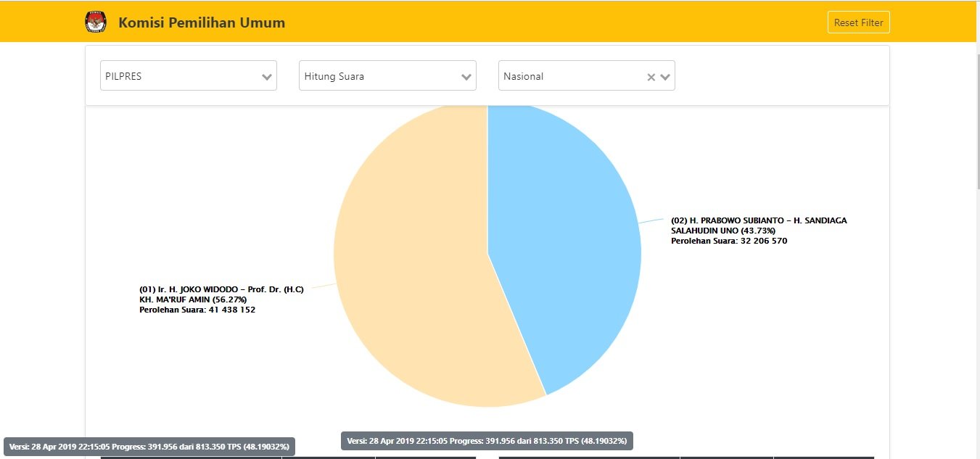The width and height of the screenshot is (980, 459).
Task: Open the PILPRES election type dropdown
Action: pyautogui.click(x=181, y=76)
